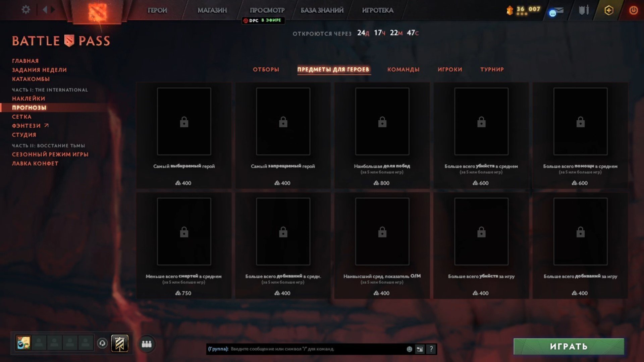Go back with the left arrow icon
The height and width of the screenshot is (362, 644).
(45, 10)
